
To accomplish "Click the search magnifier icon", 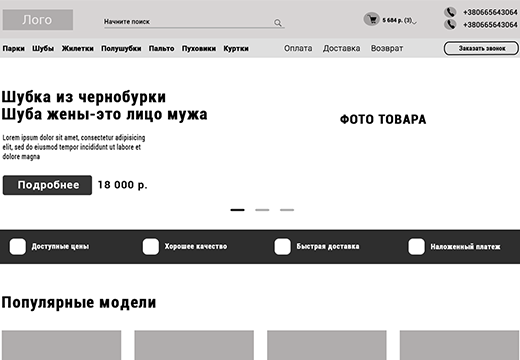I will (x=278, y=23).
